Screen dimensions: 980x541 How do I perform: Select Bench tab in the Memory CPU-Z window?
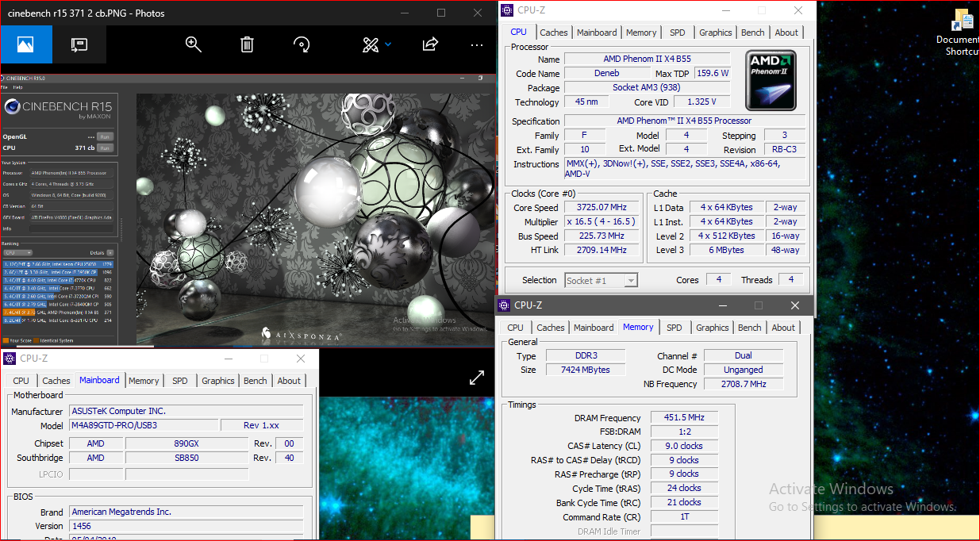point(750,328)
